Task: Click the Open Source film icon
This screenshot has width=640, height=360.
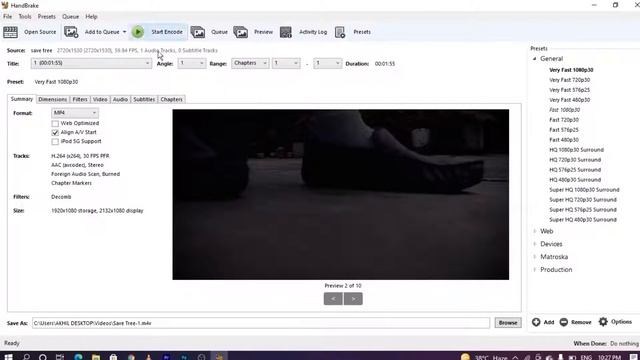Action: pyautogui.click(x=10, y=32)
